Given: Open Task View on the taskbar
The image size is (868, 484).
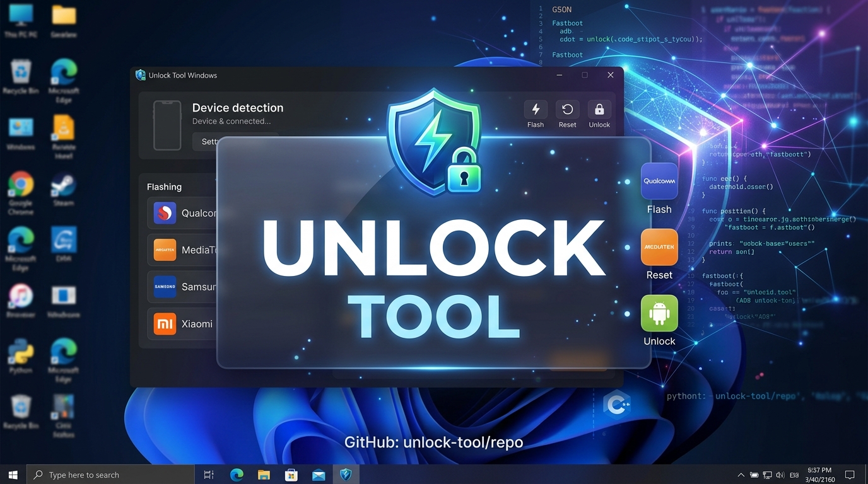Looking at the screenshot, I should (209, 475).
